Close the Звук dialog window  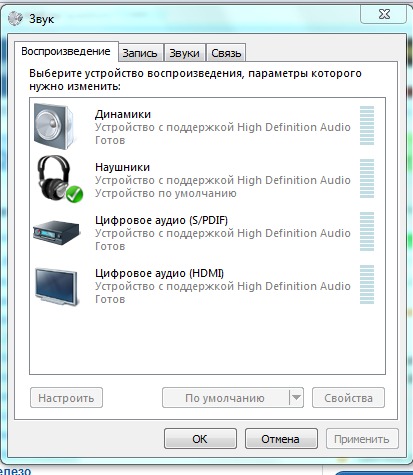384,14
